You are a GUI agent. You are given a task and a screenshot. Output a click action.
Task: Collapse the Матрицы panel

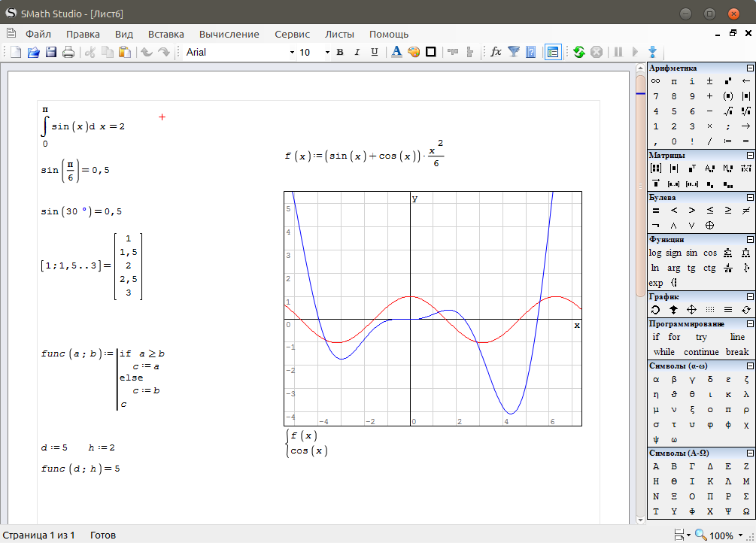[749, 155]
